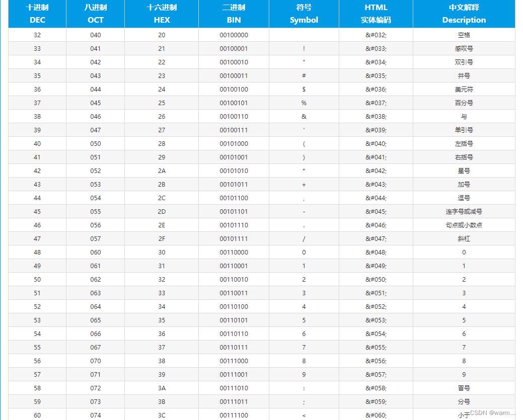Select binary cell 00100011

click(x=234, y=75)
